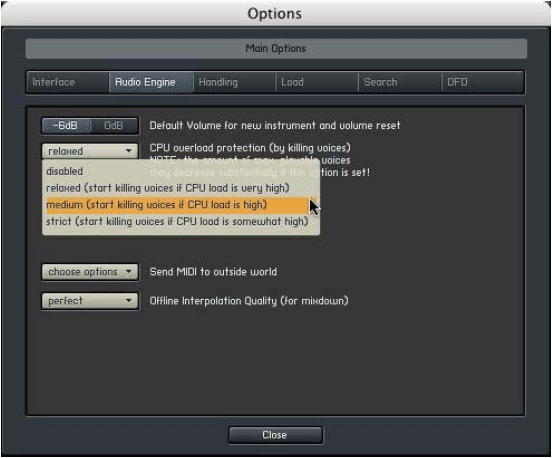Close the Options dialog
Image resolution: width=552 pixels, height=458 pixels.
click(275, 435)
